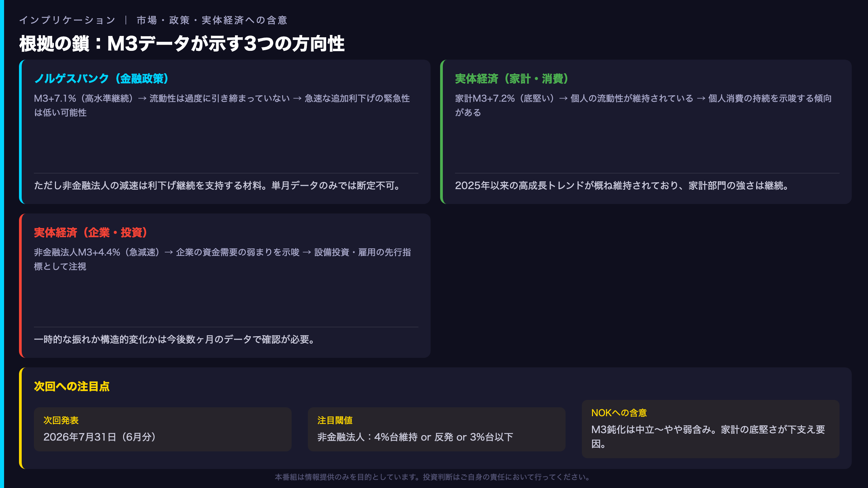
Task: Click the label 次回発表
Action: pyautogui.click(x=61, y=420)
